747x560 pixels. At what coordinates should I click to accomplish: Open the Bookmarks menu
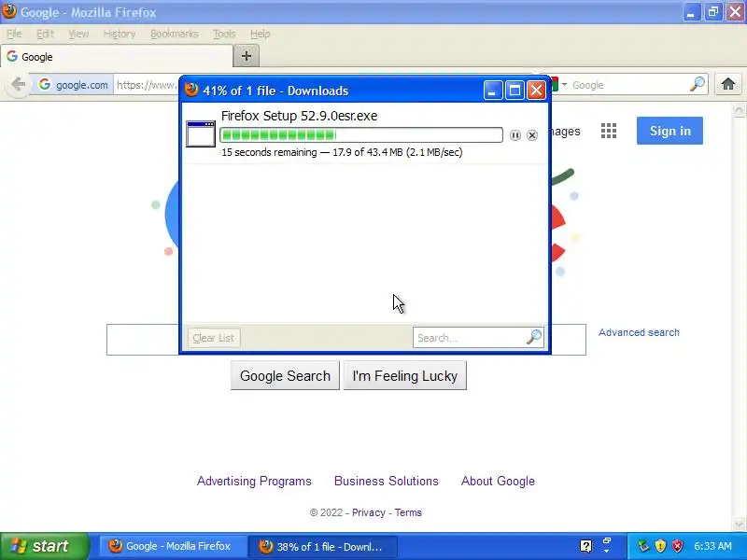point(175,34)
